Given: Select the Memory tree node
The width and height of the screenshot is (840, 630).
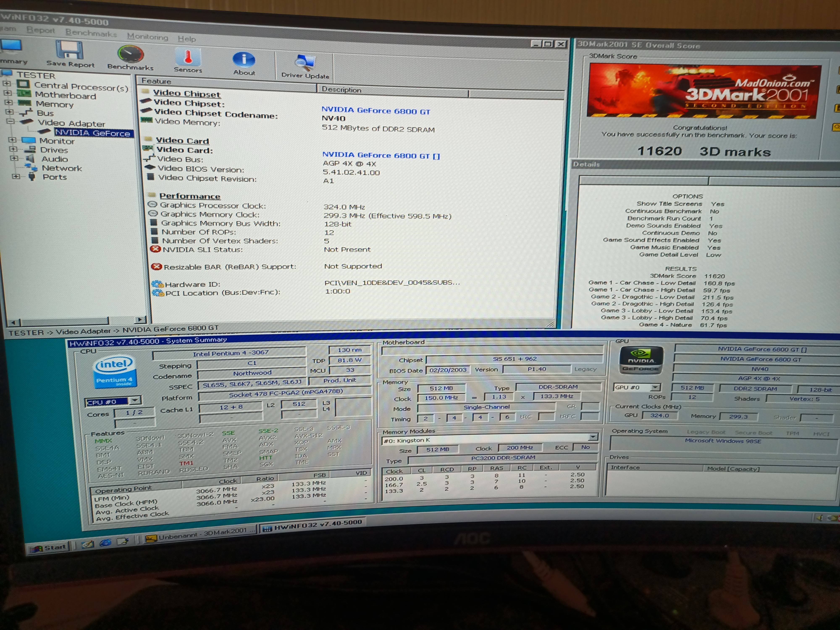Looking at the screenshot, I should point(55,104).
